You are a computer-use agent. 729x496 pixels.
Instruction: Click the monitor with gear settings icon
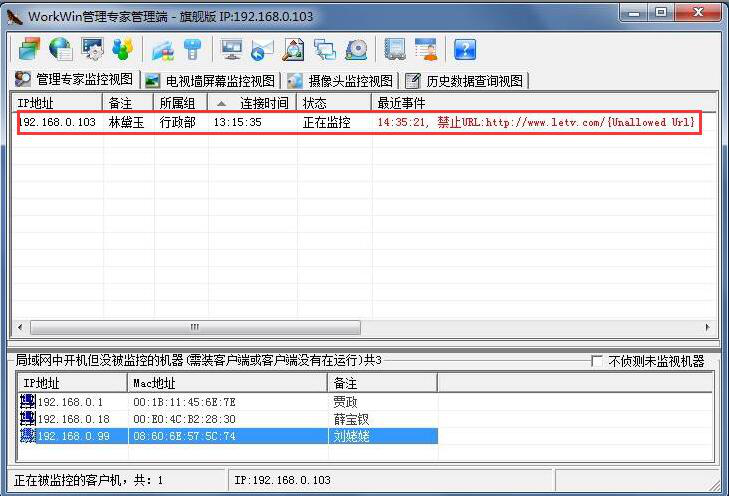92,49
